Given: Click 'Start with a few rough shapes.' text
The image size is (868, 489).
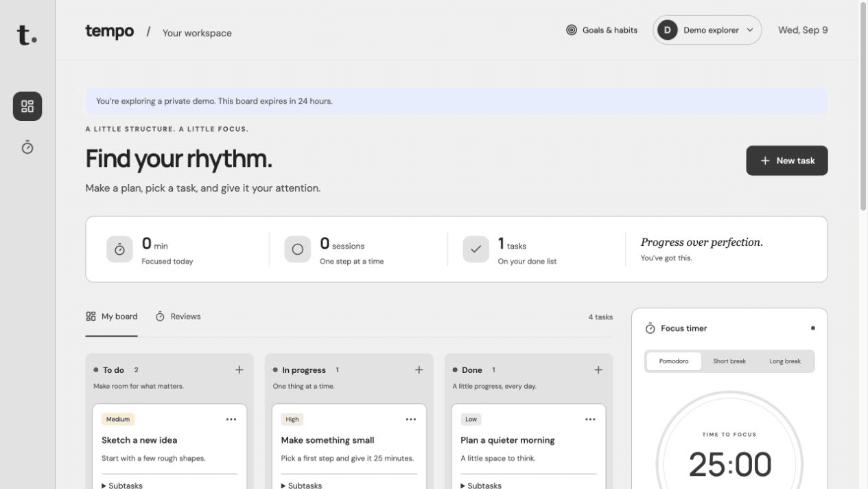Looking at the screenshot, I should 154,458.
